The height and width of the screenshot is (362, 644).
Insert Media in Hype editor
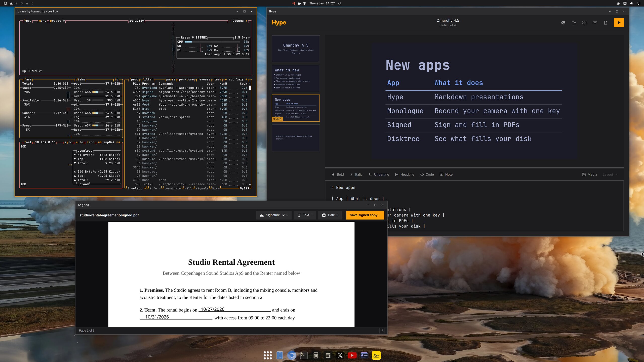point(589,174)
